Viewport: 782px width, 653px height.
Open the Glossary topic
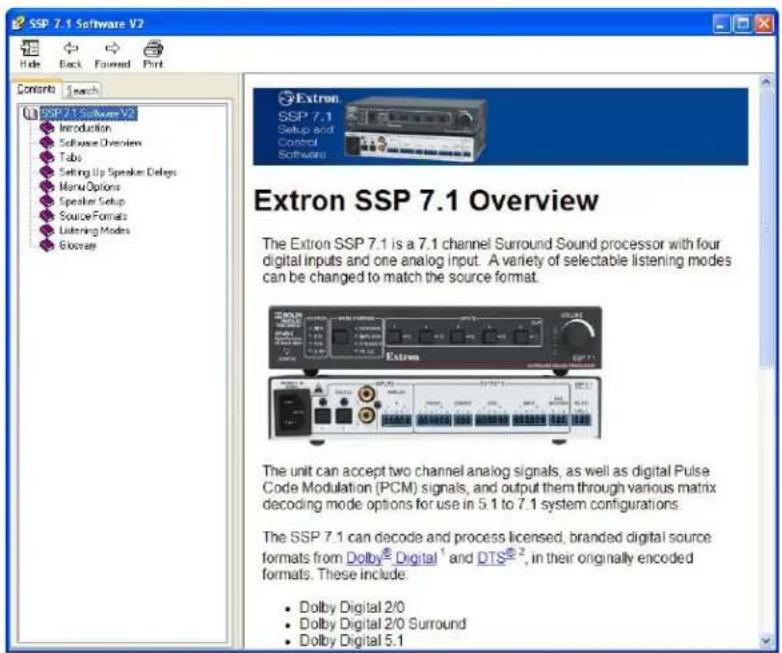pos(77,245)
